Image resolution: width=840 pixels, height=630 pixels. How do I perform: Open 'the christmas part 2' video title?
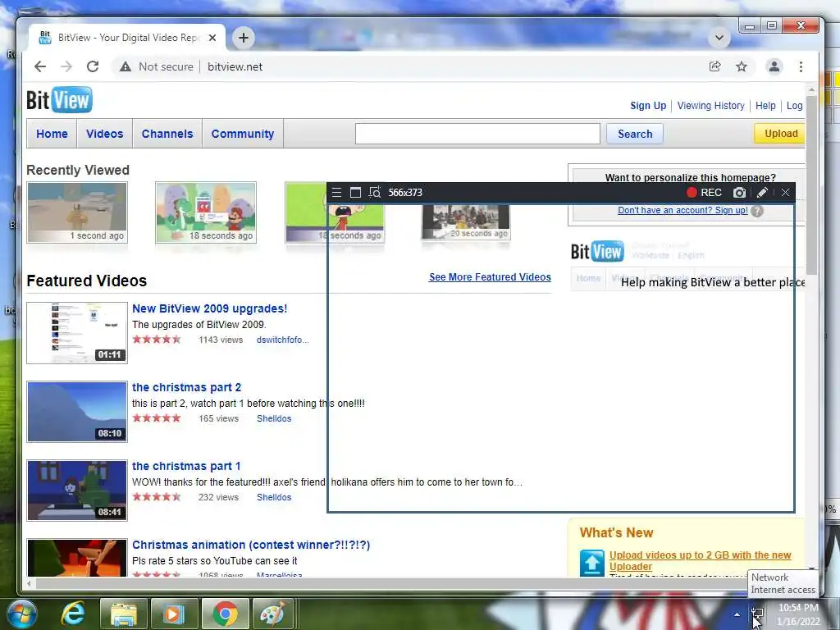click(x=186, y=387)
